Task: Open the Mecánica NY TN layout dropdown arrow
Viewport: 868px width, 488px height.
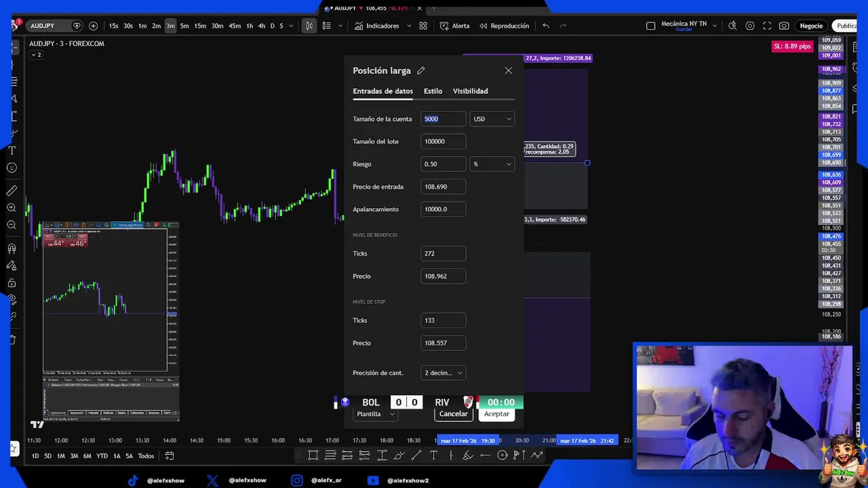Action: pos(714,26)
